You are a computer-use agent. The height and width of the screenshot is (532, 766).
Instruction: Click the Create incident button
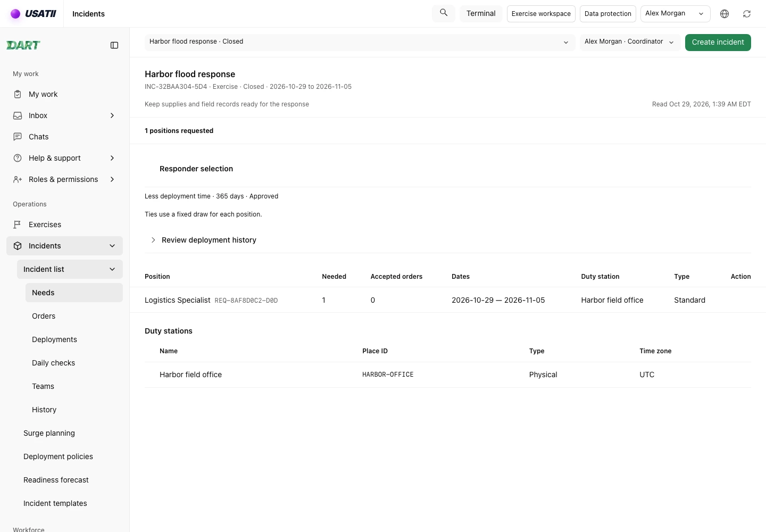pyautogui.click(x=718, y=43)
